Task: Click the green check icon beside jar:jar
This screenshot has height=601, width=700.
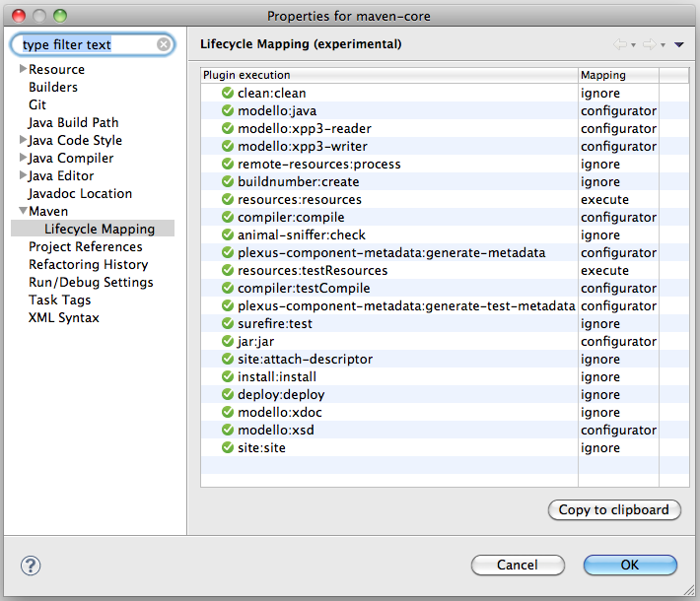Action: (228, 341)
